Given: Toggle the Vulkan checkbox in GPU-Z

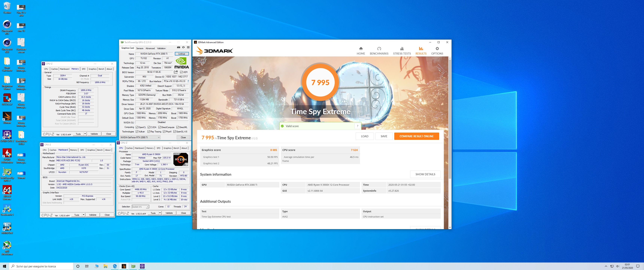Looking at the screenshot, I should 137,131.
